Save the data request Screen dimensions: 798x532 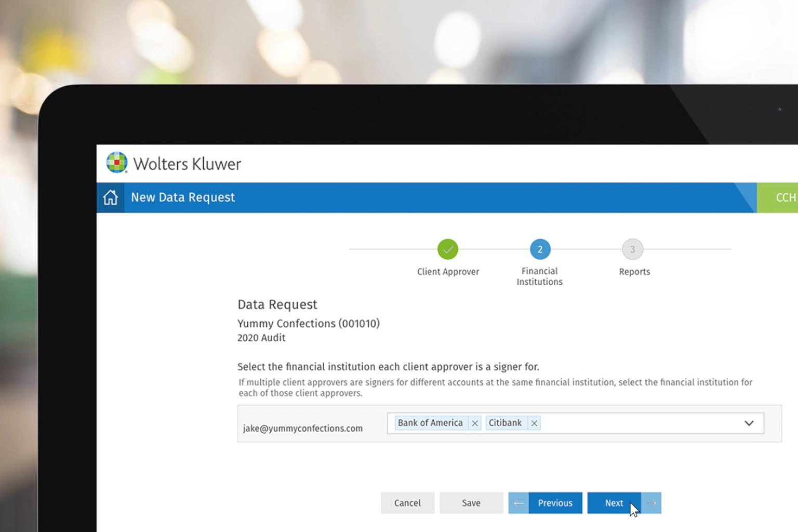click(471, 503)
